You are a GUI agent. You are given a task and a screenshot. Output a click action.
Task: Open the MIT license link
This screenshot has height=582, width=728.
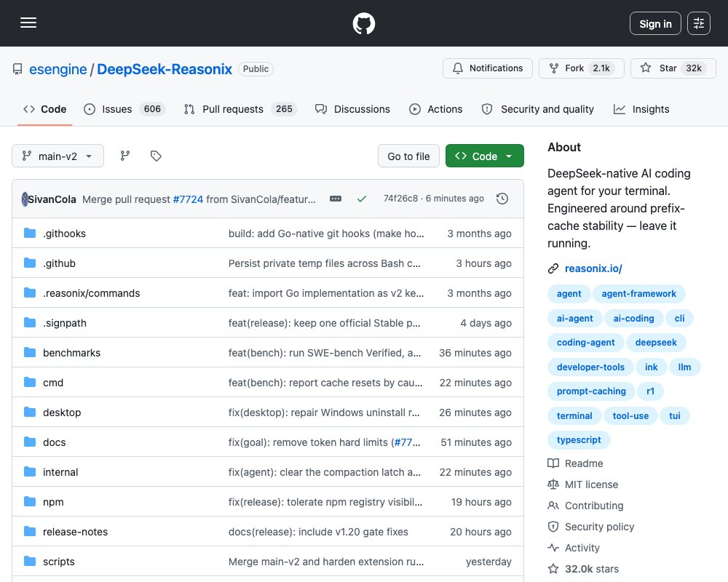pos(583,485)
